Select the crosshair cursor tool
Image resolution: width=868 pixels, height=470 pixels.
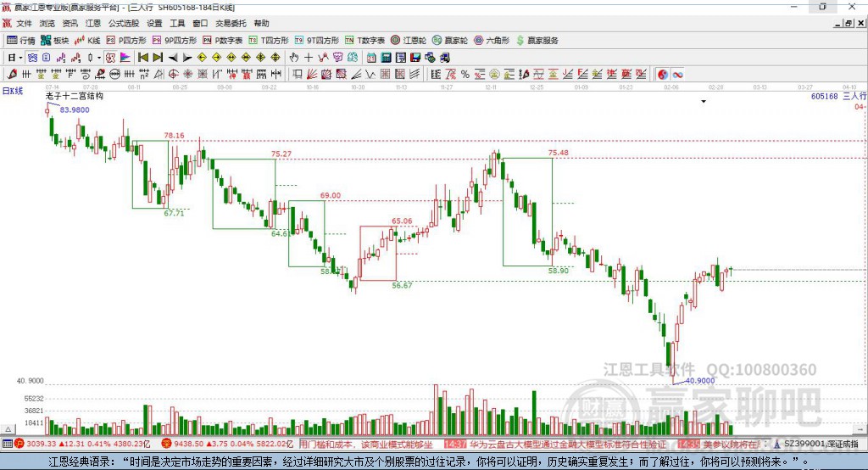(x=309, y=58)
